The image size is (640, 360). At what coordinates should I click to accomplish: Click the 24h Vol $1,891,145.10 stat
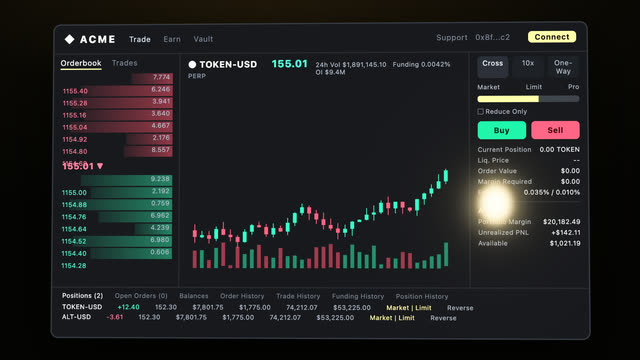pyautogui.click(x=351, y=64)
